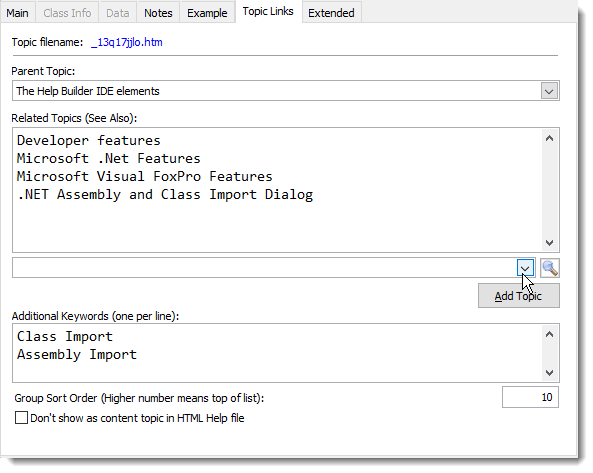
Task: Click the Group Sort Order number field
Action: pyautogui.click(x=530, y=397)
